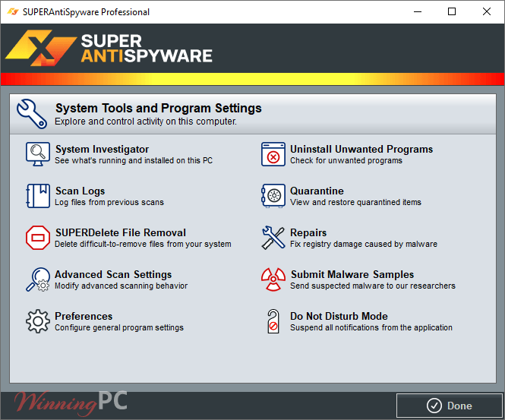This screenshot has width=505, height=420.
Task: Click the SUPERAntiSpyware title bar logo icon
Action: click(x=13, y=12)
